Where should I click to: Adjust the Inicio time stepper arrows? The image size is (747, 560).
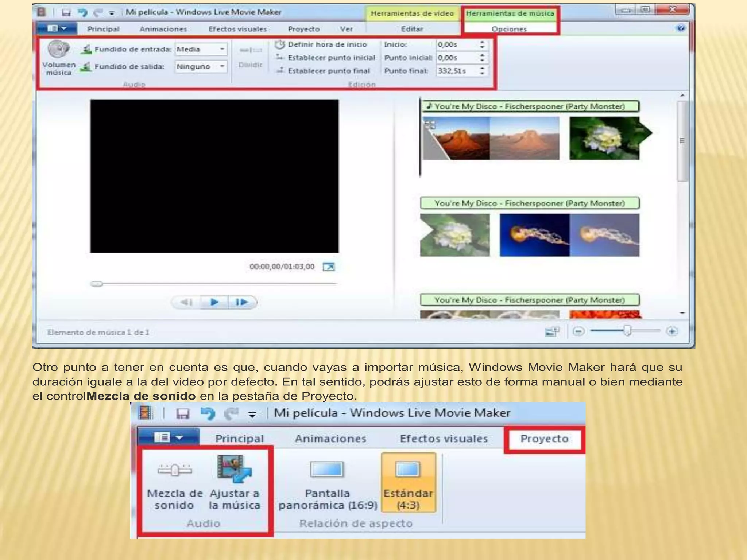point(482,44)
